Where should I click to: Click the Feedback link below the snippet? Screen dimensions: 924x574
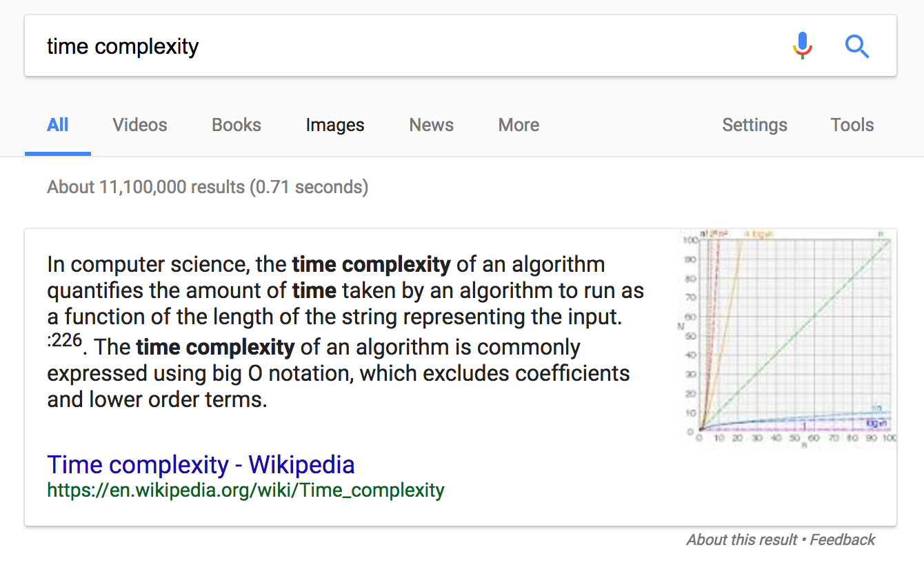coord(843,540)
